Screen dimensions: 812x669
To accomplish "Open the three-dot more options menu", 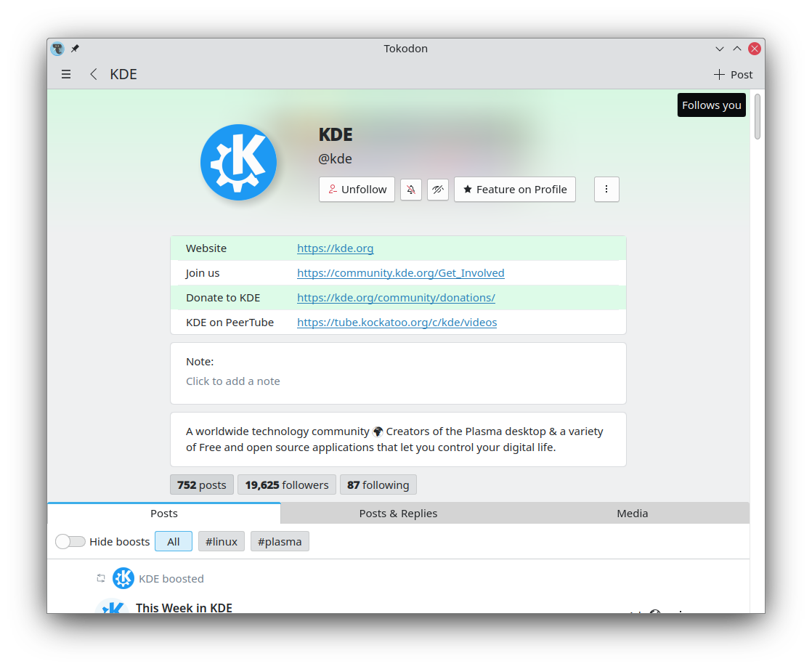I will point(606,190).
